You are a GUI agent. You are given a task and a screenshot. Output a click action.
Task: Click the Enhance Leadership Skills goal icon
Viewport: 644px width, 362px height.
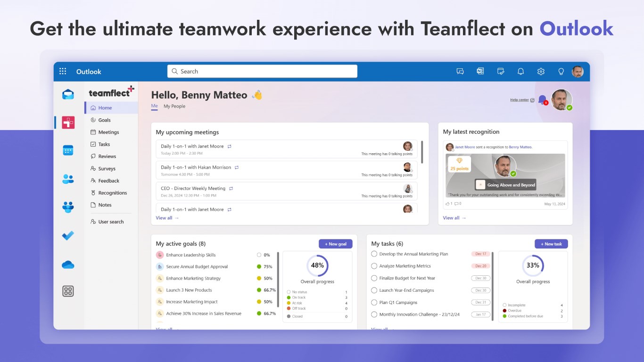tap(160, 255)
